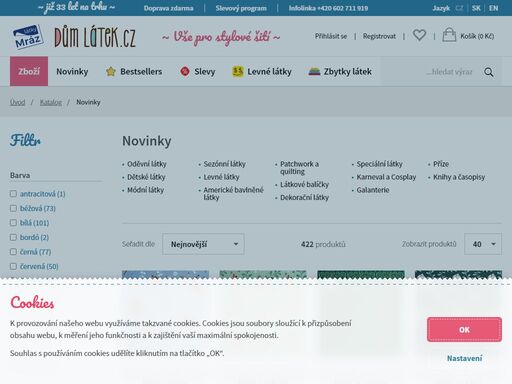512x384 pixels.
Task: Open Látkové balíčky category
Action: [304, 184]
